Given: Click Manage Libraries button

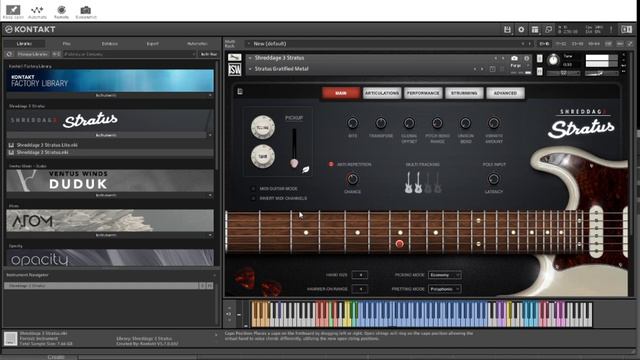Looking at the screenshot, I should tap(32, 54).
